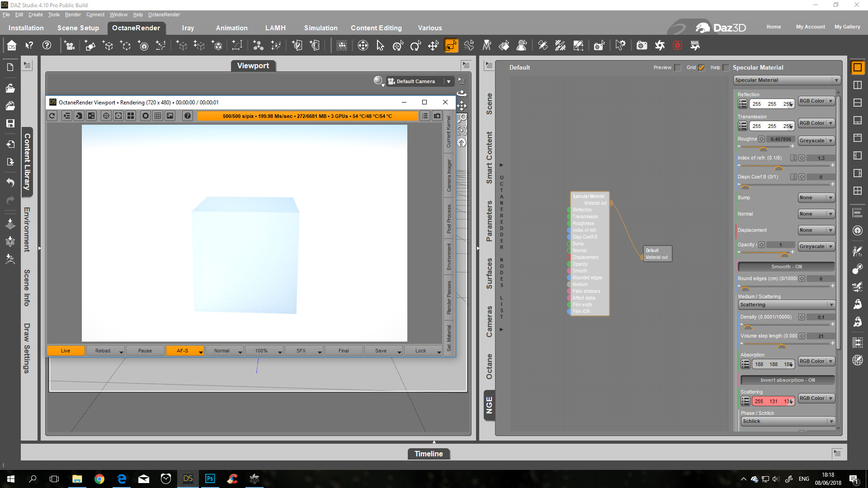The image size is (868, 488).
Task: Click the Translate move tool icon
Action: pos(433,46)
